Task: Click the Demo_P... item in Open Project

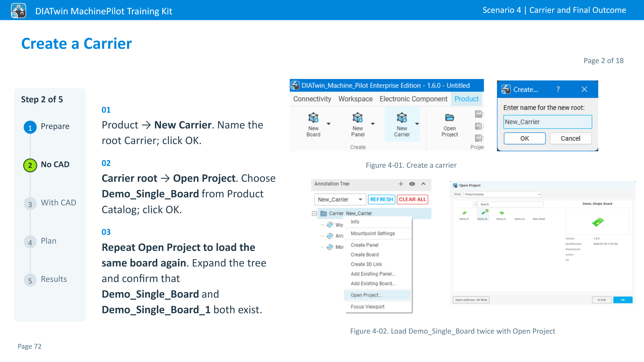Action: (x=464, y=215)
